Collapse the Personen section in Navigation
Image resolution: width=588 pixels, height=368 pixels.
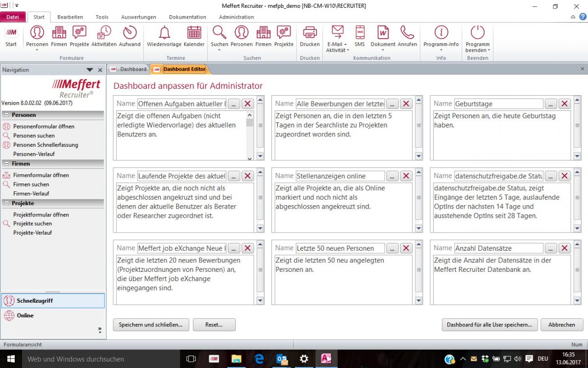tap(7, 115)
